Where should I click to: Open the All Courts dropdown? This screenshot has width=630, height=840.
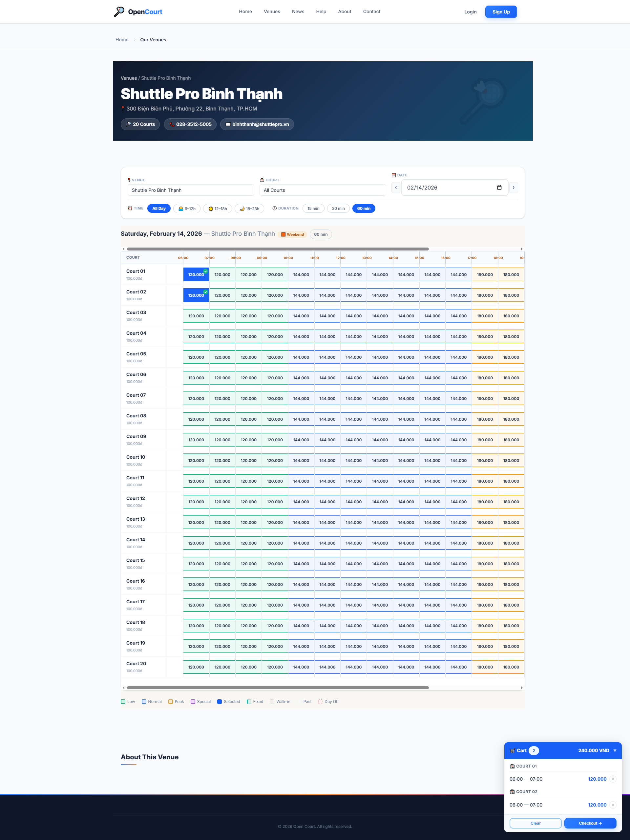(x=322, y=190)
